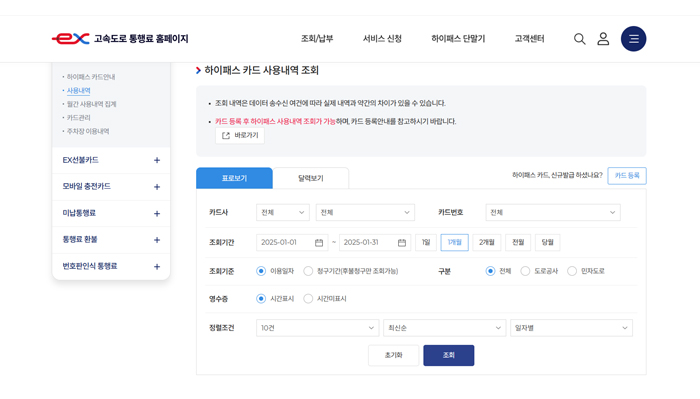700x399 pixels.
Task: Open the second wider 카드사 dropdown
Action: pos(365,212)
